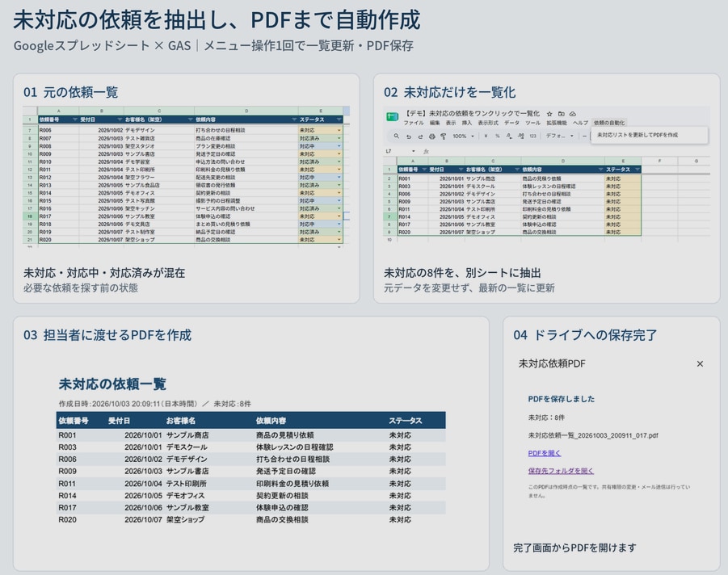This screenshot has height=575, width=728.
Task: Open the 123 number format menu
Action: click(532, 136)
